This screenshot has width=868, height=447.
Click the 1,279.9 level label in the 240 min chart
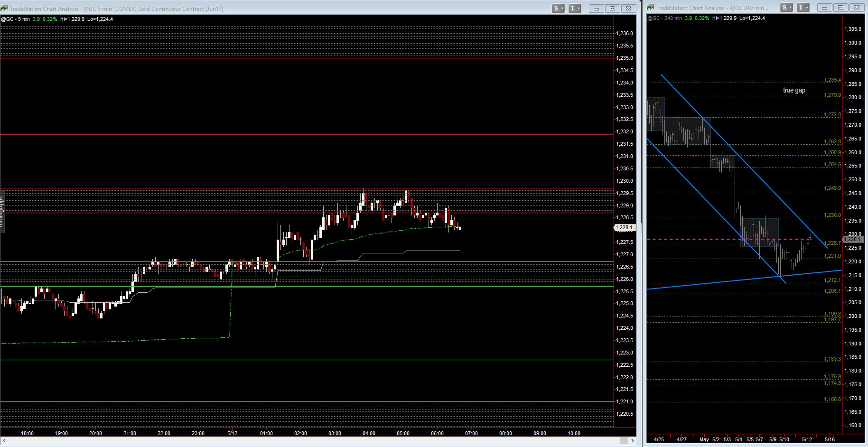(832, 95)
